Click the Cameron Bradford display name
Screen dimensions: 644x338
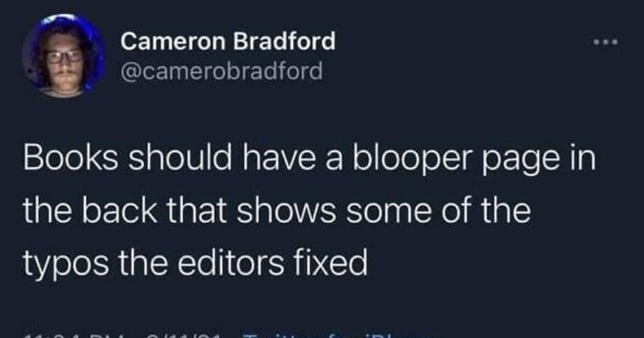(228, 41)
